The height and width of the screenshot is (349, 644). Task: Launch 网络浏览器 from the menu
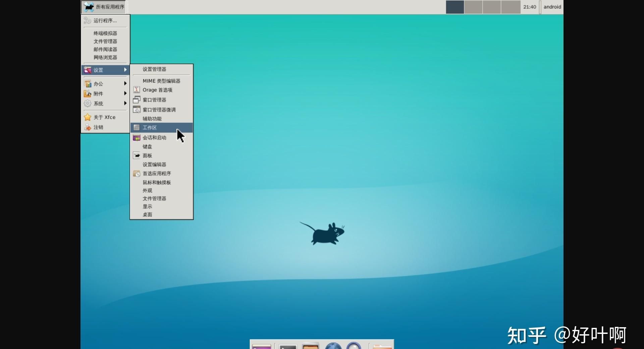pyautogui.click(x=105, y=57)
